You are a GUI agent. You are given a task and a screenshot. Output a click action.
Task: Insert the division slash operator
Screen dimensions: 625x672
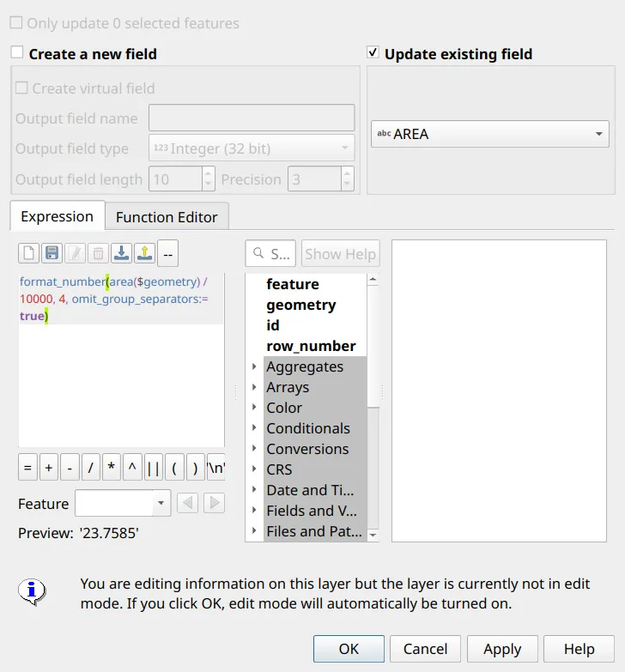[x=91, y=467]
